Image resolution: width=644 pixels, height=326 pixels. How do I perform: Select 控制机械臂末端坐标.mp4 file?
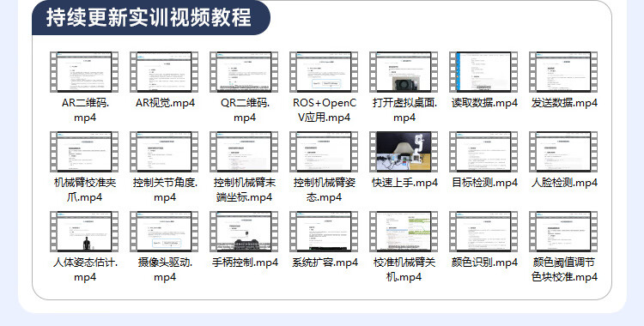(244, 152)
